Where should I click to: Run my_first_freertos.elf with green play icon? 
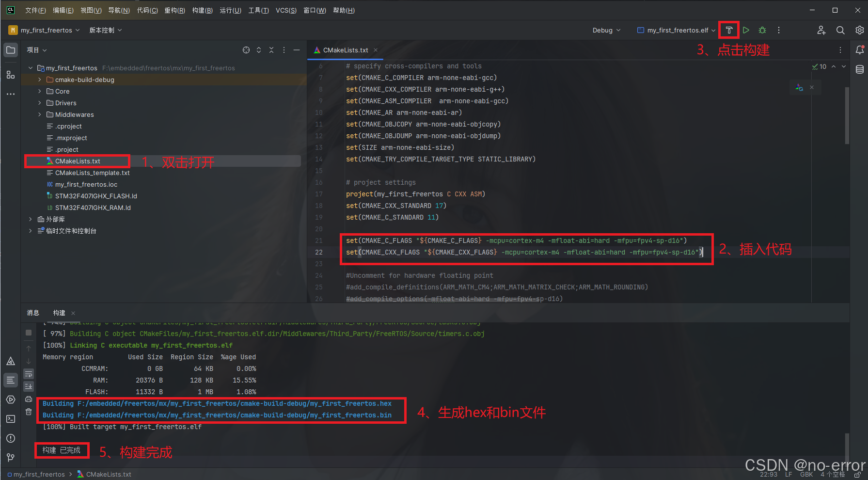(x=746, y=30)
